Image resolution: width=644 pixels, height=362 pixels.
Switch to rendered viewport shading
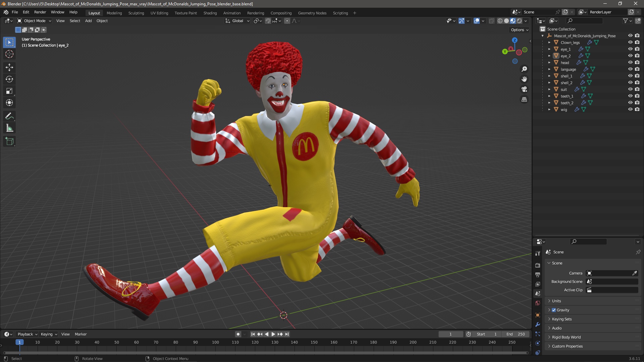coord(519,21)
